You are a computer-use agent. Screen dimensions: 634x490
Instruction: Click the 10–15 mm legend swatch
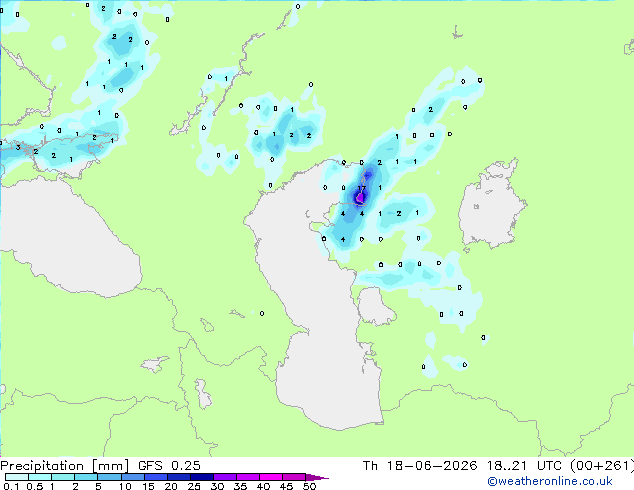(132, 477)
